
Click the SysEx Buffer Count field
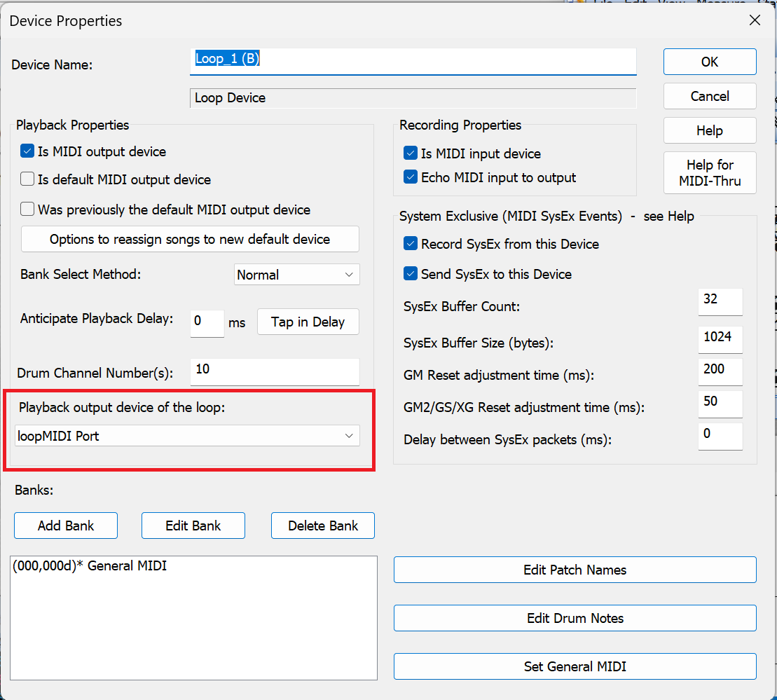pyautogui.click(x=720, y=301)
